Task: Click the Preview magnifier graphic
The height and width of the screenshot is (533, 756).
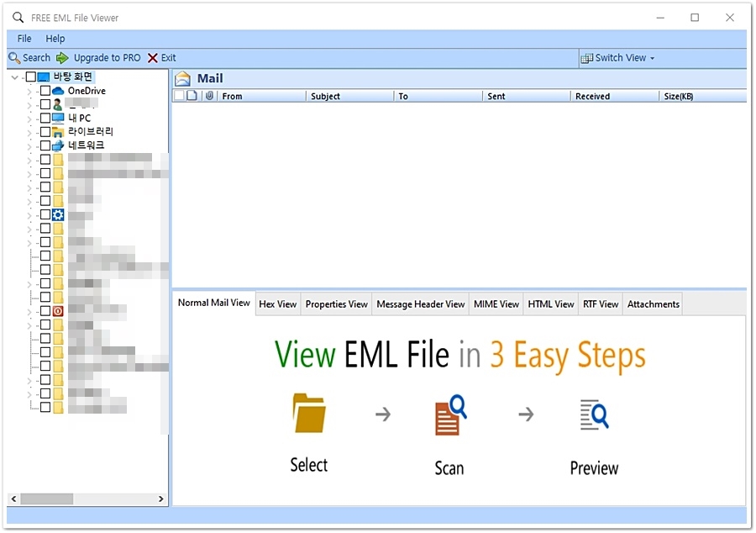Action: click(x=594, y=414)
